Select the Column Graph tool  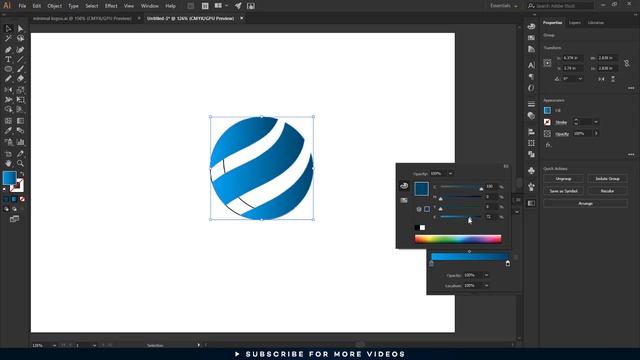pyautogui.click(x=20, y=142)
